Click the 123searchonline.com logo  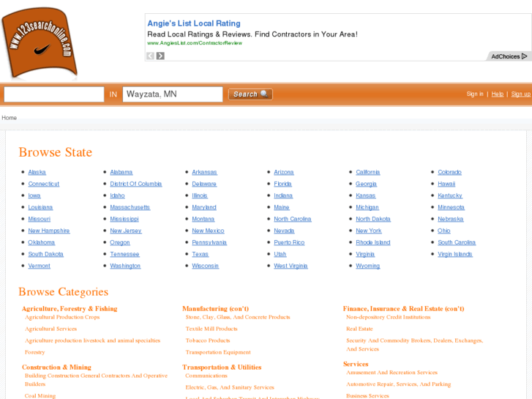pyautogui.click(x=40, y=42)
